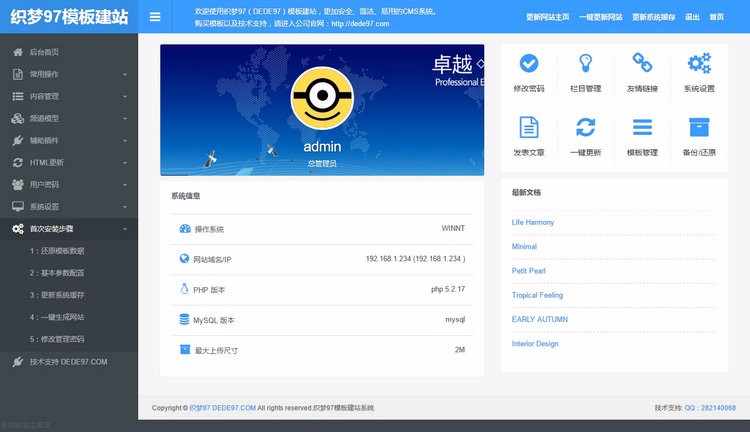The image size is (750, 432).
Task: Expand the user menu arrow below HTML更新
Action: [125, 185]
